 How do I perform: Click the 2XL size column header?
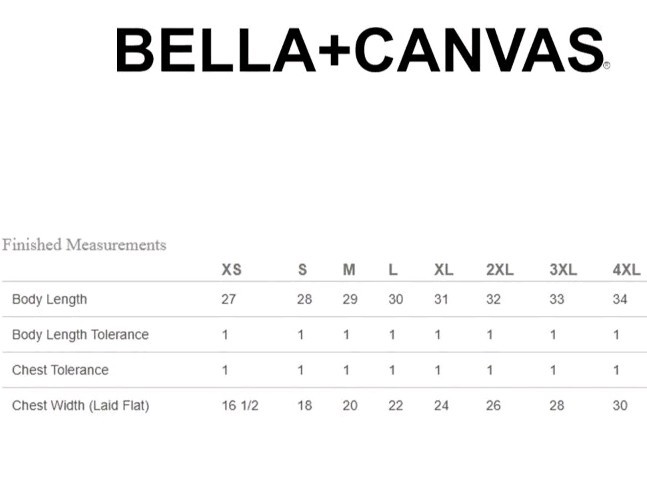pos(500,270)
